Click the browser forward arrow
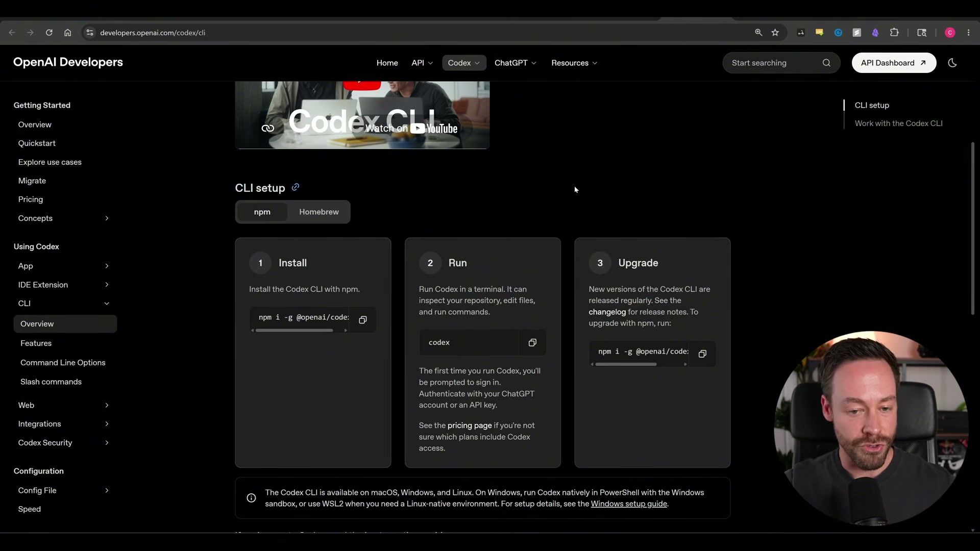 31,33
